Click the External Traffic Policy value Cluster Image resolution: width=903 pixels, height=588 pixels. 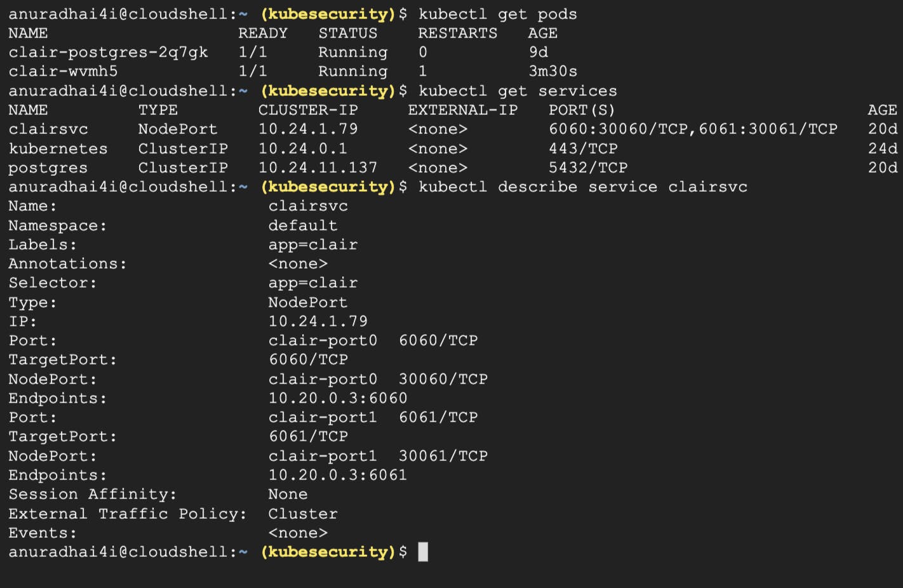303,514
